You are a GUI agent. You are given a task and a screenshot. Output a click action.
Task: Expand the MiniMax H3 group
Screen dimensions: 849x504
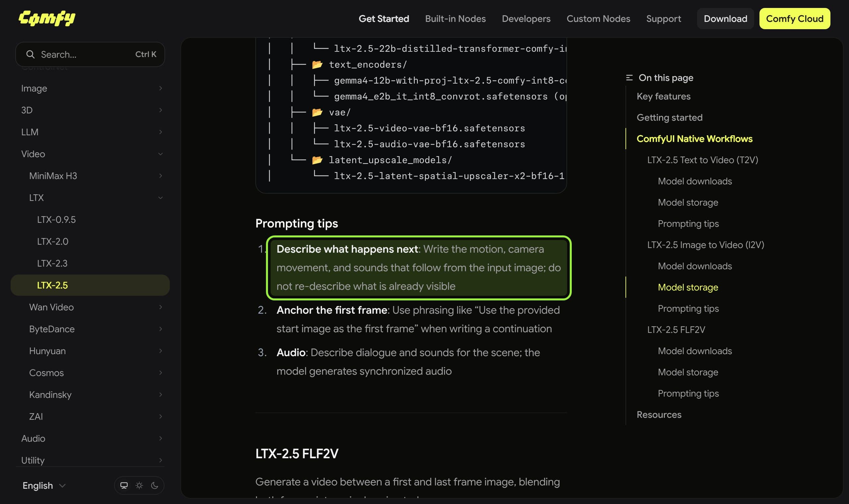(x=90, y=176)
